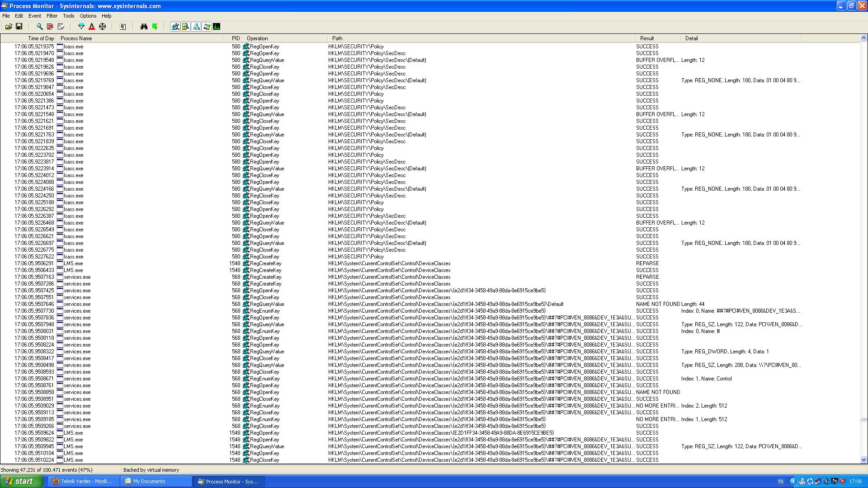Click the system tray media/speaker icon
The height and width of the screenshot is (488, 868).
[826, 482]
